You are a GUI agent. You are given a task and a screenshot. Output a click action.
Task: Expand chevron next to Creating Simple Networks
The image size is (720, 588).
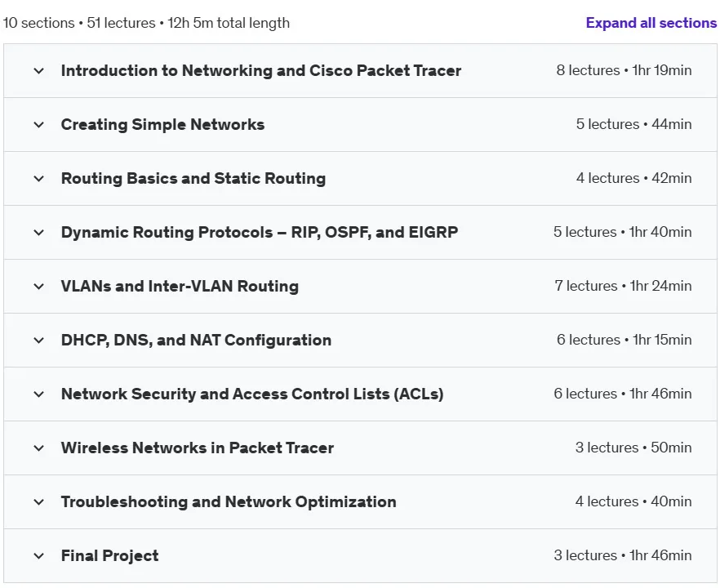[39, 124]
